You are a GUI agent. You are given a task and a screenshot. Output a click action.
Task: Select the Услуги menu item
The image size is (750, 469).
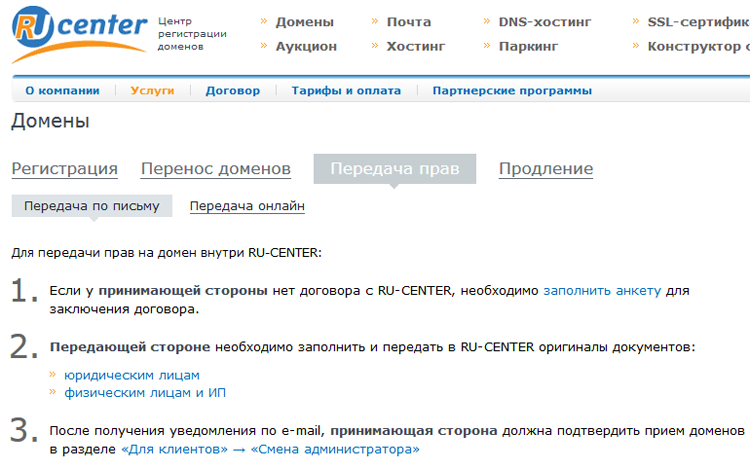tap(152, 90)
